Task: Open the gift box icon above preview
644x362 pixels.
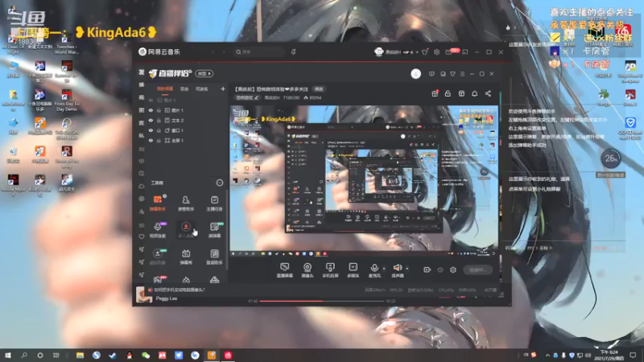Action: pyautogui.click(x=435, y=93)
